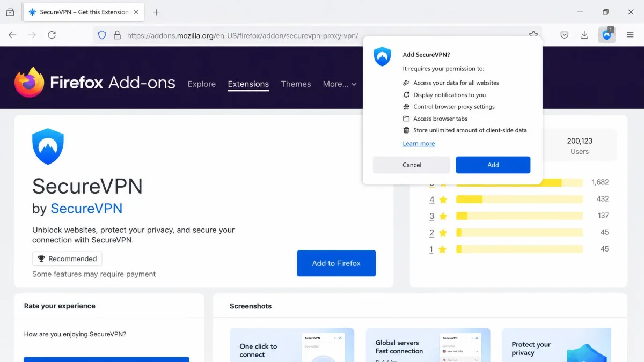Image resolution: width=644 pixels, height=362 pixels.
Task: Open Pocket save icon in toolbar
Action: (565, 35)
